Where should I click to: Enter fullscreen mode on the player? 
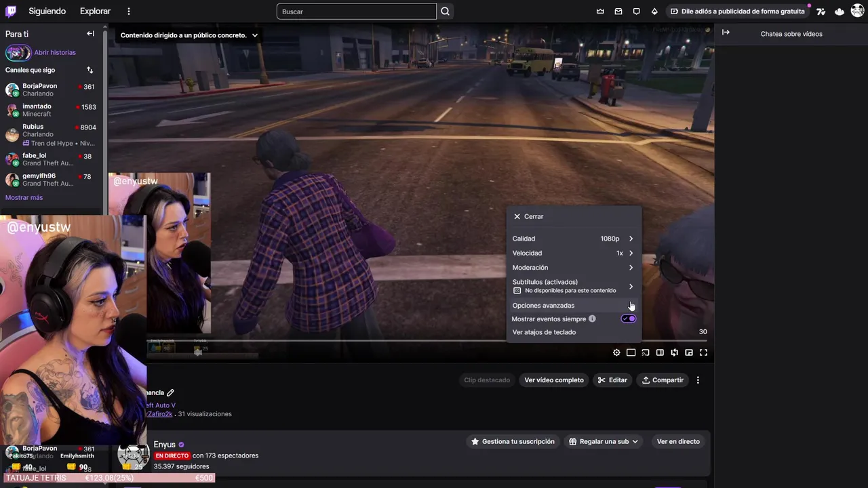(703, 352)
